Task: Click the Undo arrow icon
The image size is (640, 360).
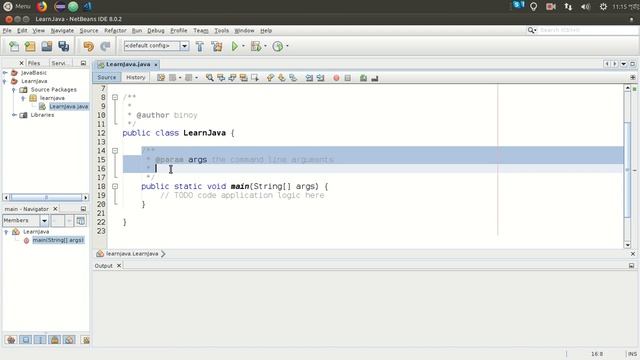Action: coord(88,46)
